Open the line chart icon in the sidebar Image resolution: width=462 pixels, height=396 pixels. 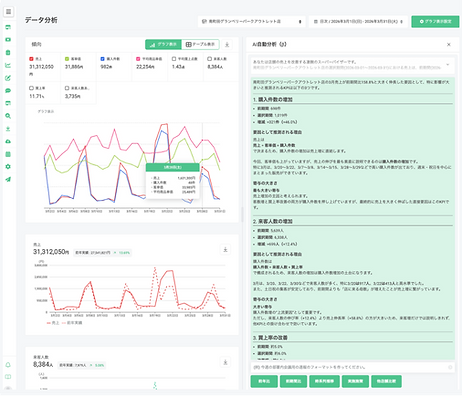pyautogui.click(x=8, y=65)
